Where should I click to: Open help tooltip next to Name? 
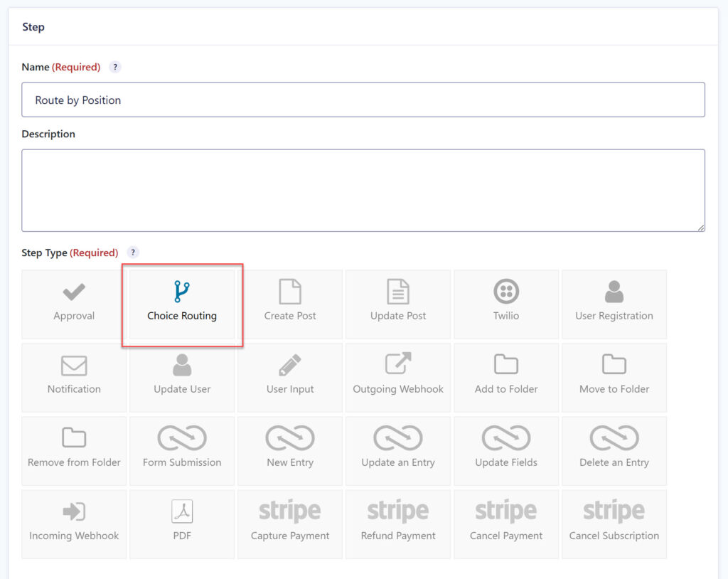115,67
